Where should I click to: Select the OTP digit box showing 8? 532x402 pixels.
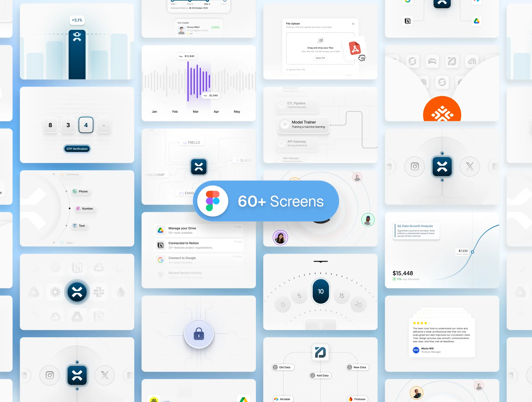(50, 125)
